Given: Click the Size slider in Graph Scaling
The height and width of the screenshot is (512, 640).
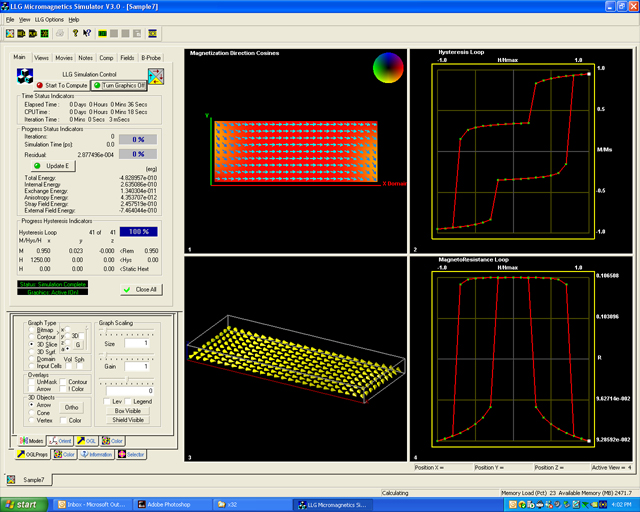Looking at the screenshot, I should coord(127,332).
